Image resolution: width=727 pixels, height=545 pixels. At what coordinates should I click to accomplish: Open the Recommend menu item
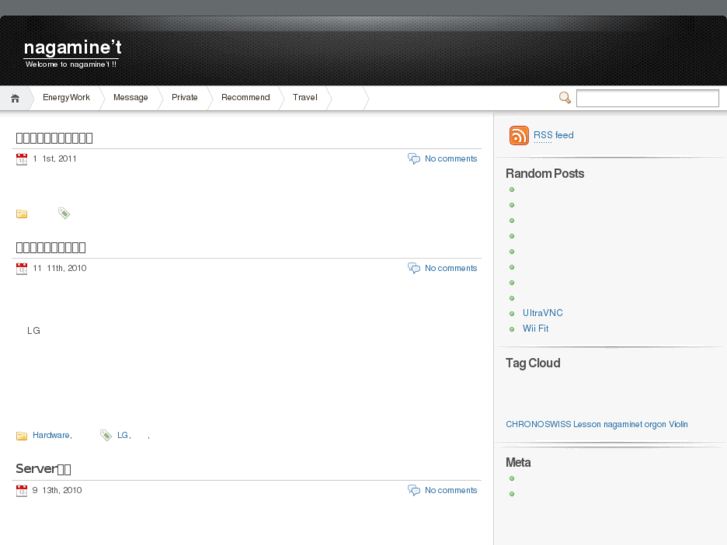(245, 97)
